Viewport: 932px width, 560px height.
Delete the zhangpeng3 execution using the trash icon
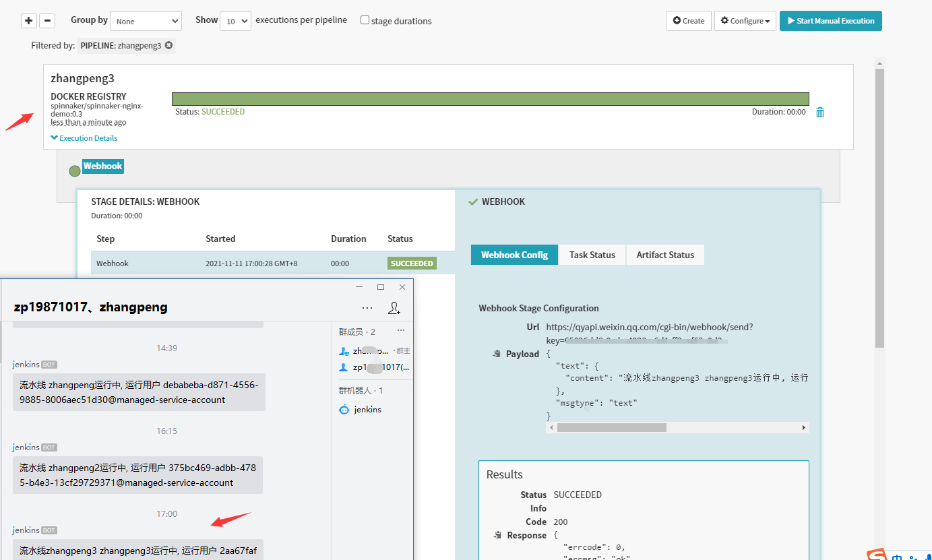(x=820, y=113)
